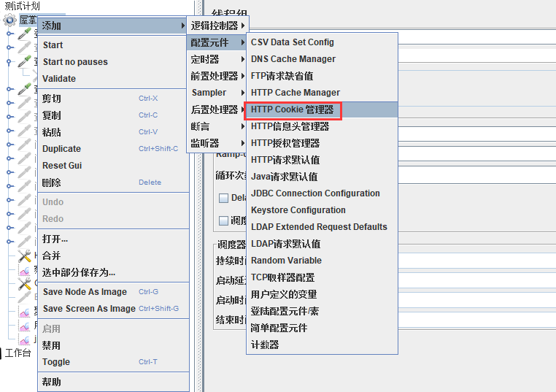556x392 pixels.
Task: Add a Random Variable element
Action: [322, 261]
